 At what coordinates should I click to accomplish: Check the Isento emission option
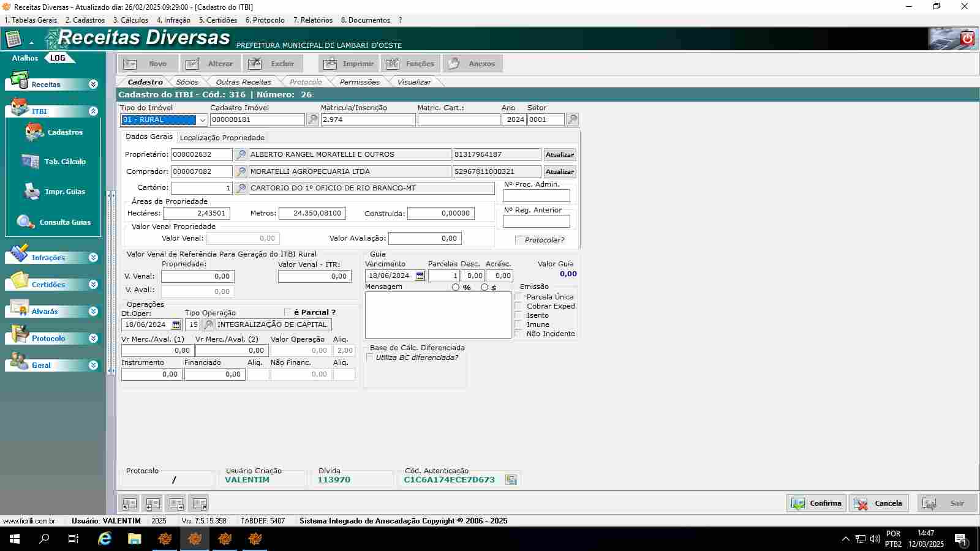(x=519, y=315)
